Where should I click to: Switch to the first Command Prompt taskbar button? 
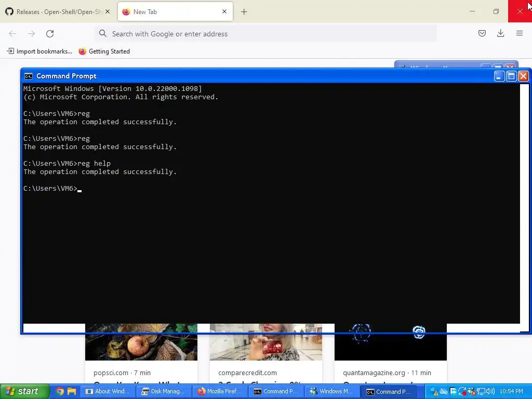pyautogui.click(x=276, y=391)
